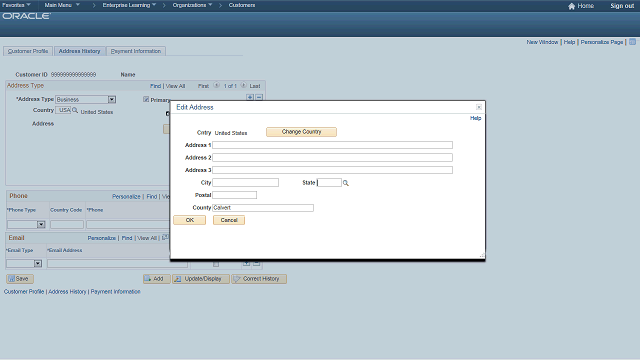The width and height of the screenshot is (640, 360).
Task: Click the page icon beside Personalize Page
Action: click(x=632, y=42)
